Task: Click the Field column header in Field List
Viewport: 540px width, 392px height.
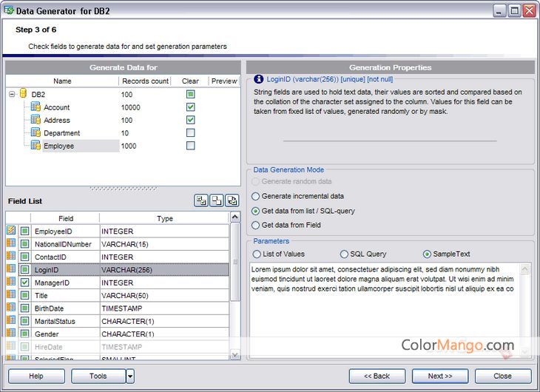Action: coord(66,218)
